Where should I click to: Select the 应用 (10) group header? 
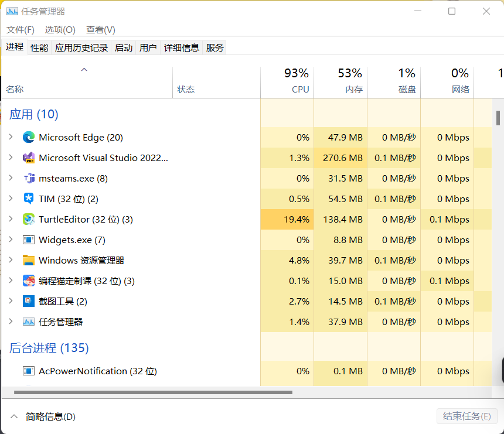34,114
